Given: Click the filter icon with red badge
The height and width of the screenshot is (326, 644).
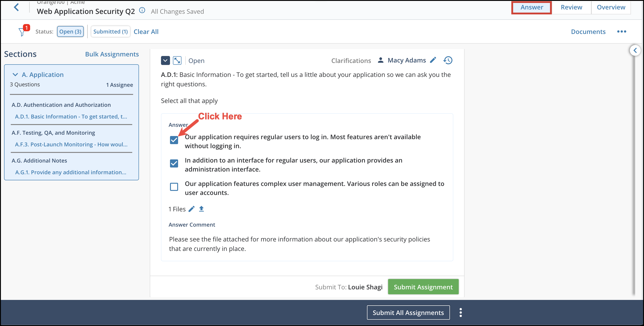Looking at the screenshot, I should point(23,31).
